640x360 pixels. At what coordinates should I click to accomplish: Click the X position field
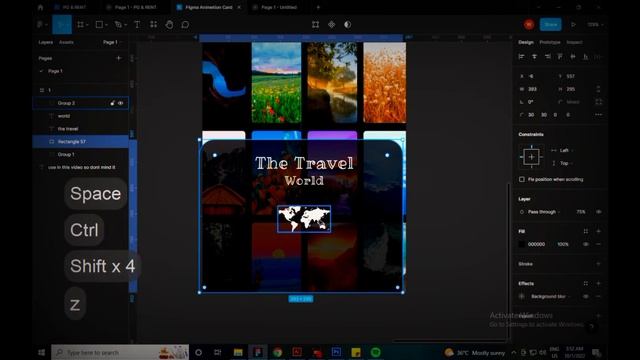(536, 76)
